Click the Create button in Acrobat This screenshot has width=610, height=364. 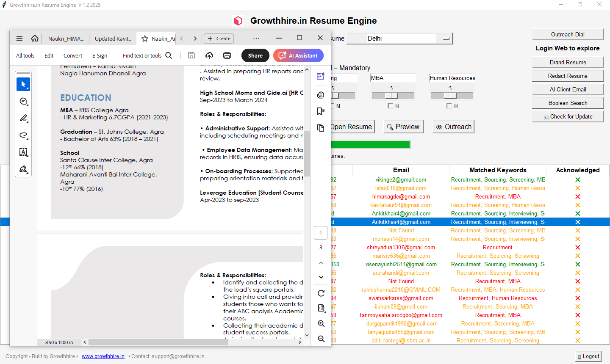219,39
